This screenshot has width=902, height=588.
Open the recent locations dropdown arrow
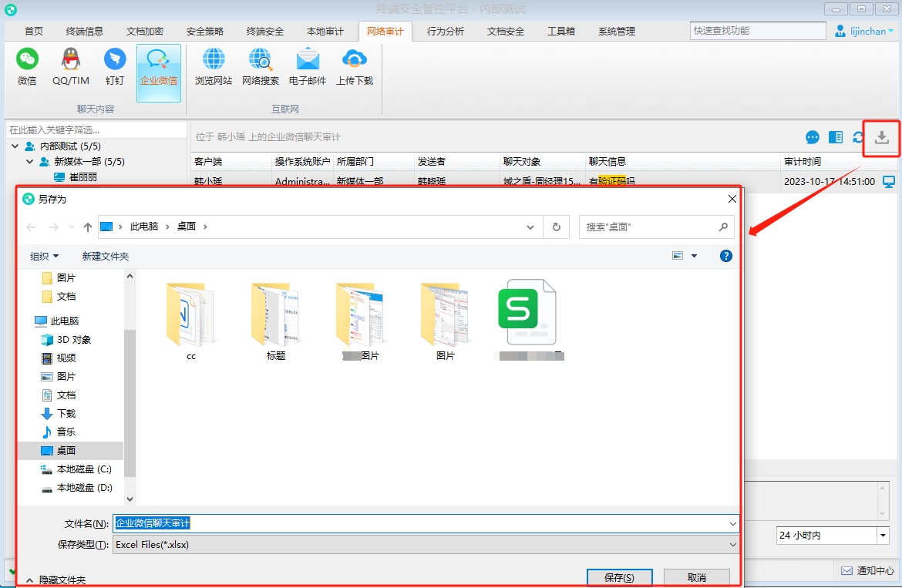point(72,227)
